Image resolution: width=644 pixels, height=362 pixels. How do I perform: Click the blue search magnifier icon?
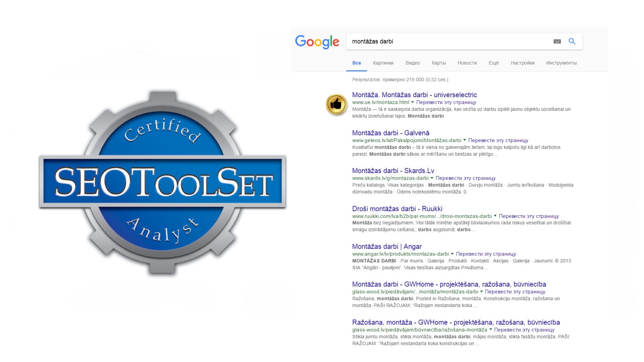tap(572, 42)
